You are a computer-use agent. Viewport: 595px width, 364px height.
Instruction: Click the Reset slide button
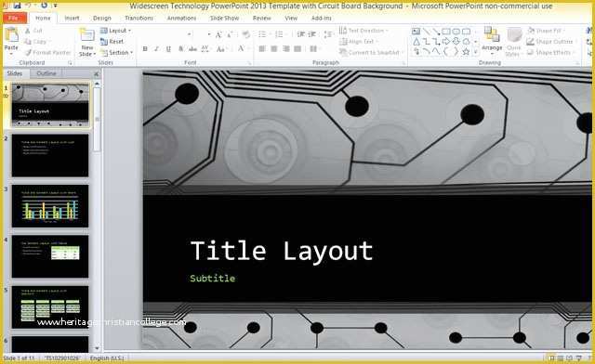pyautogui.click(x=112, y=42)
